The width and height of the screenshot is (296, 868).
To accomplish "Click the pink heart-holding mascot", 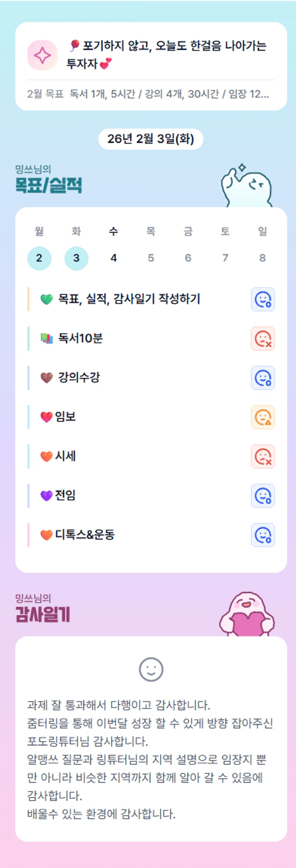I will pyautogui.click(x=247, y=614).
